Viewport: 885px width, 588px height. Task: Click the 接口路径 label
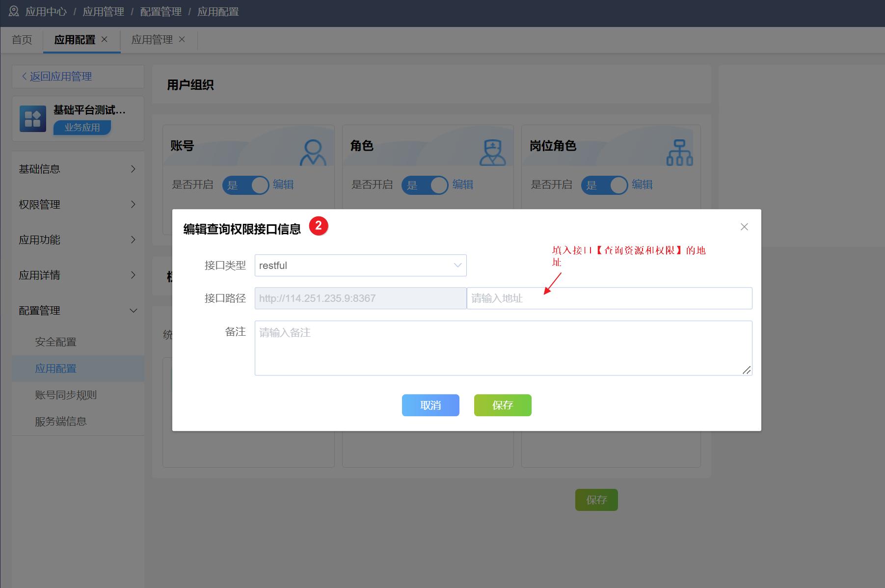[225, 298]
